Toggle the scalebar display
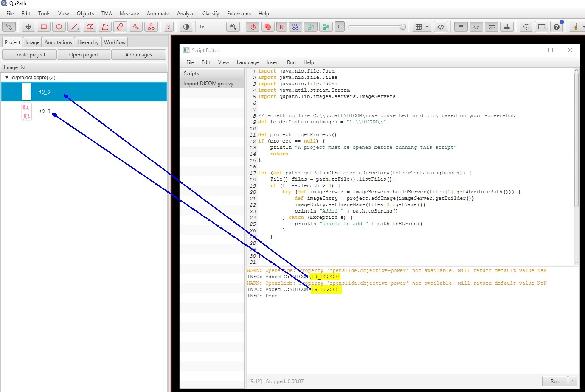The image size is (585, 392). [492, 27]
